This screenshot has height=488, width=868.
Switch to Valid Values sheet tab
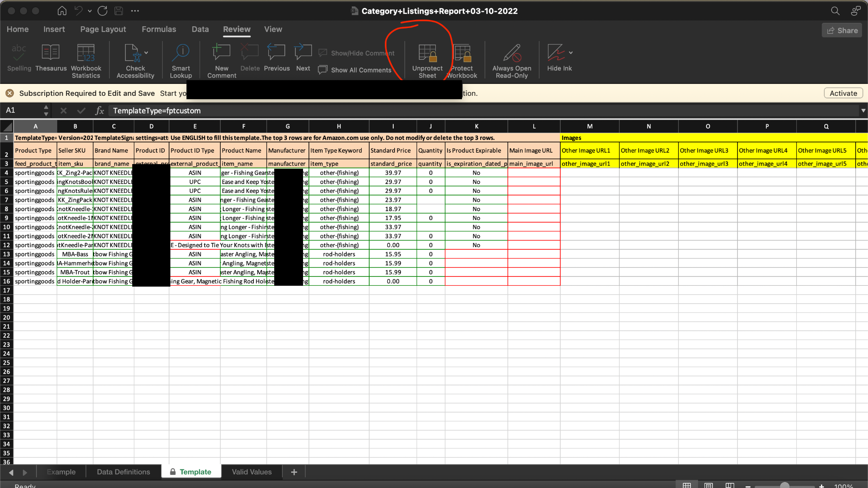251,472
